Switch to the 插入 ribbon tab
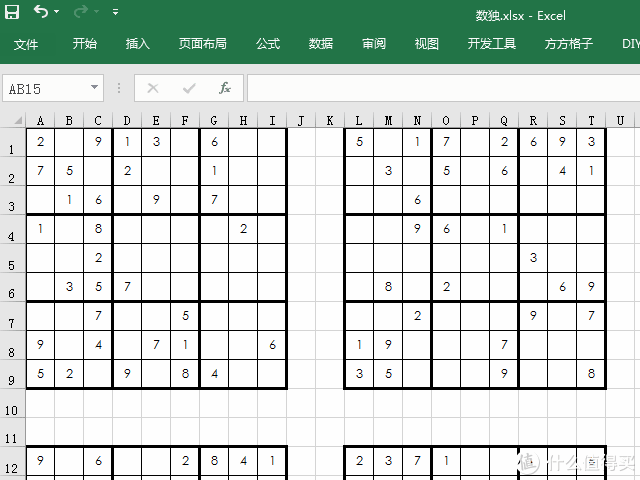The image size is (640, 480). [138, 43]
